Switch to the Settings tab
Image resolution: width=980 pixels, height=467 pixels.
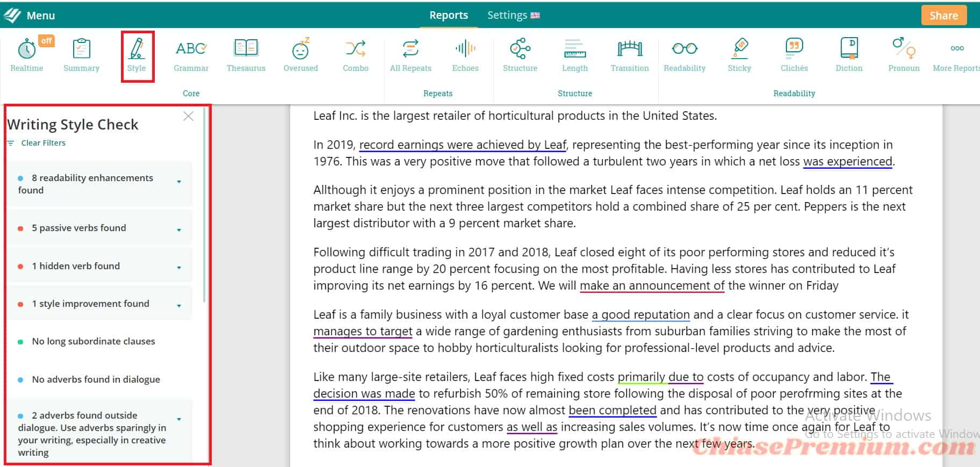(x=507, y=15)
